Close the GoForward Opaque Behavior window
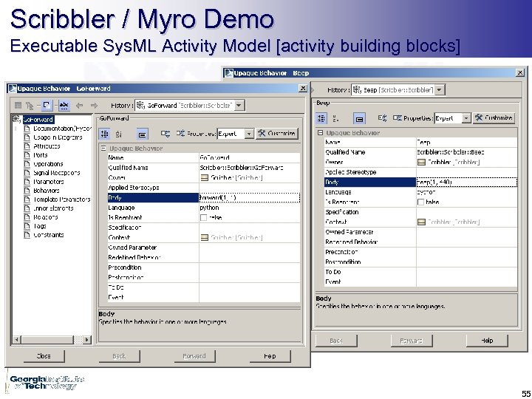 pyautogui.click(x=303, y=88)
